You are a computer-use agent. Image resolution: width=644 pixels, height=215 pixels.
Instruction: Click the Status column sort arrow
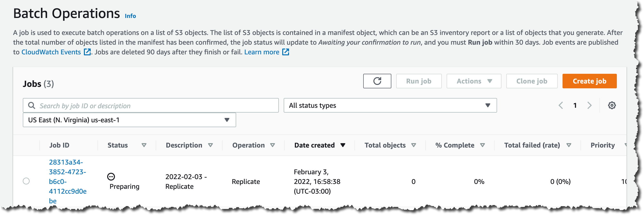click(x=144, y=145)
